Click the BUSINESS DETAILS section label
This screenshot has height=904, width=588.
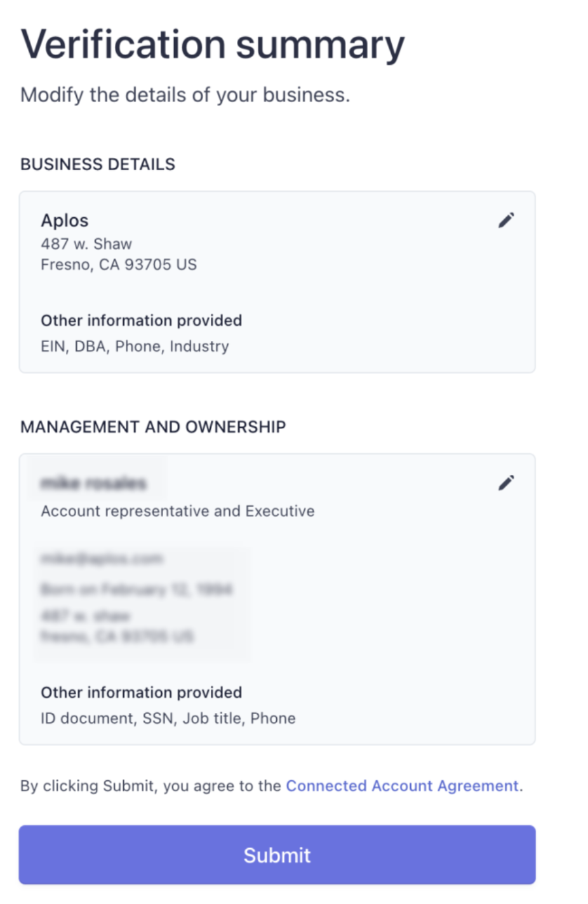pos(98,164)
